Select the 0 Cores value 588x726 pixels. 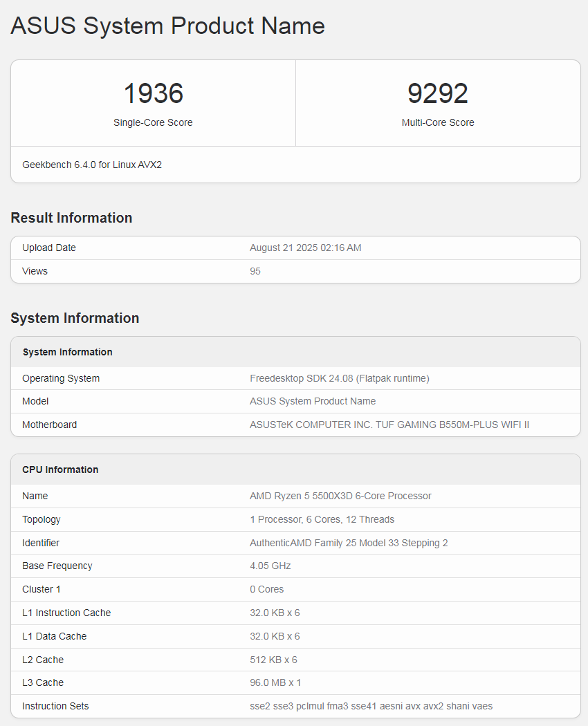coord(267,589)
